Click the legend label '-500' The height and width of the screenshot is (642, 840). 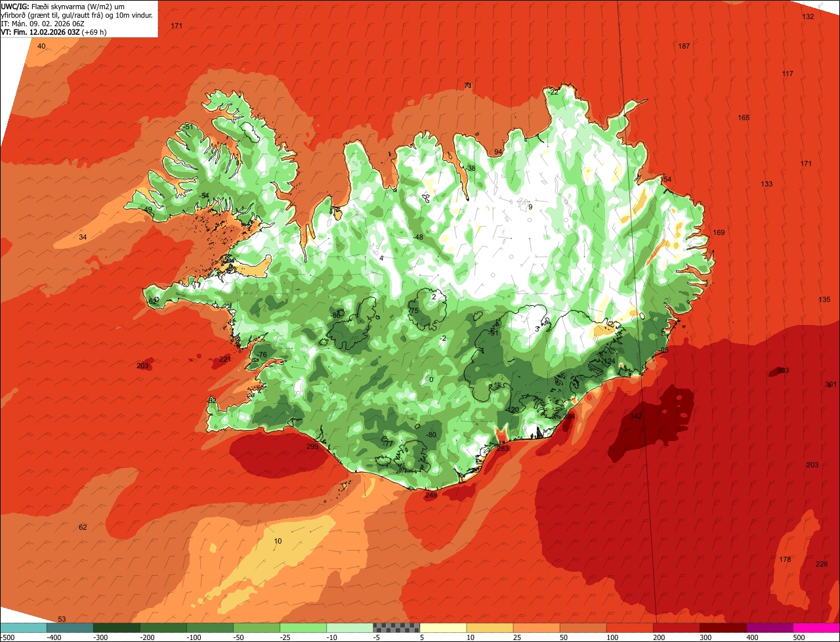[8, 637]
